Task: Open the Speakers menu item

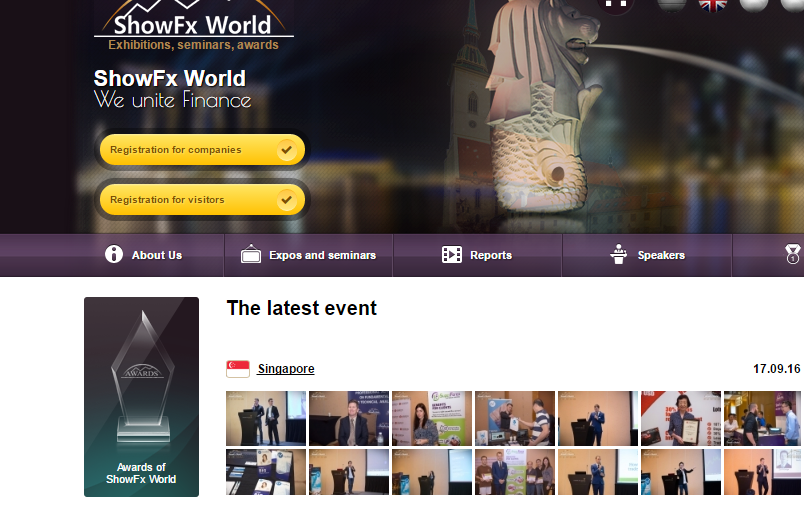Action: click(661, 255)
